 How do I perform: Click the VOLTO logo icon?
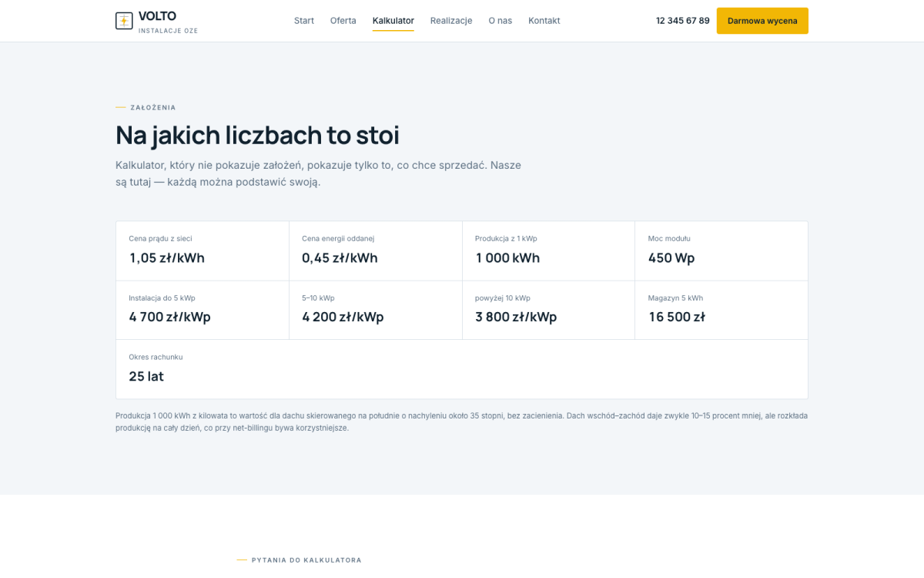[x=124, y=21]
